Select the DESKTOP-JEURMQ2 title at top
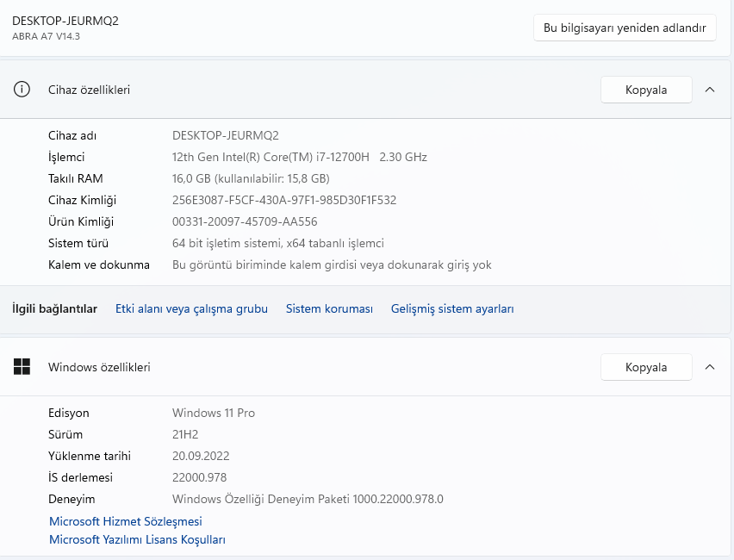The height and width of the screenshot is (560, 734). (x=65, y=21)
